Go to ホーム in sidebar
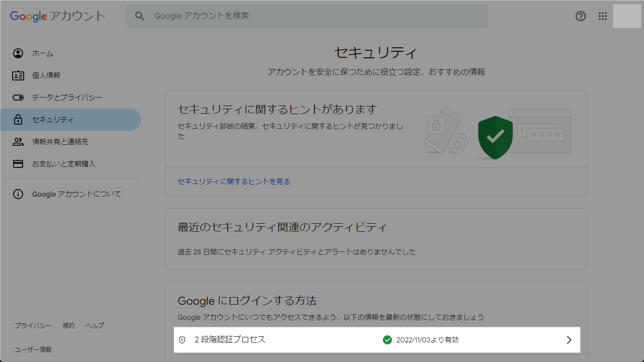The image size is (644, 362). 70,53
